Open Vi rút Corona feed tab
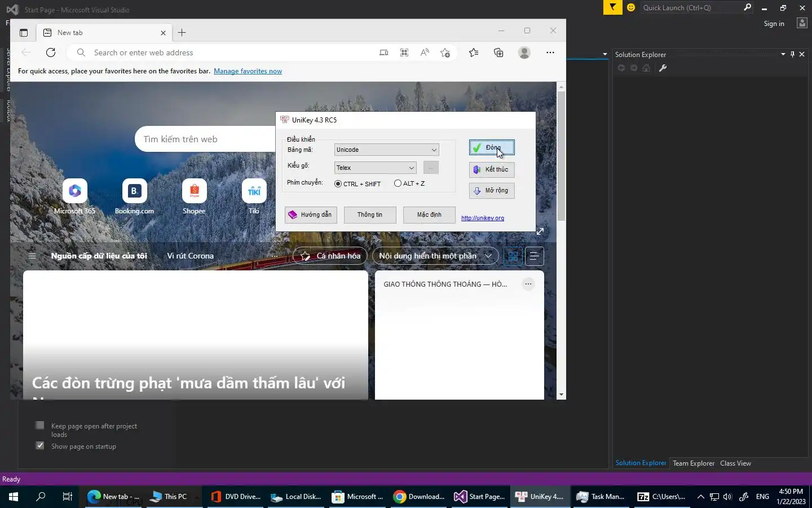This screenshot has height=508, width=812. pos(191,256)
